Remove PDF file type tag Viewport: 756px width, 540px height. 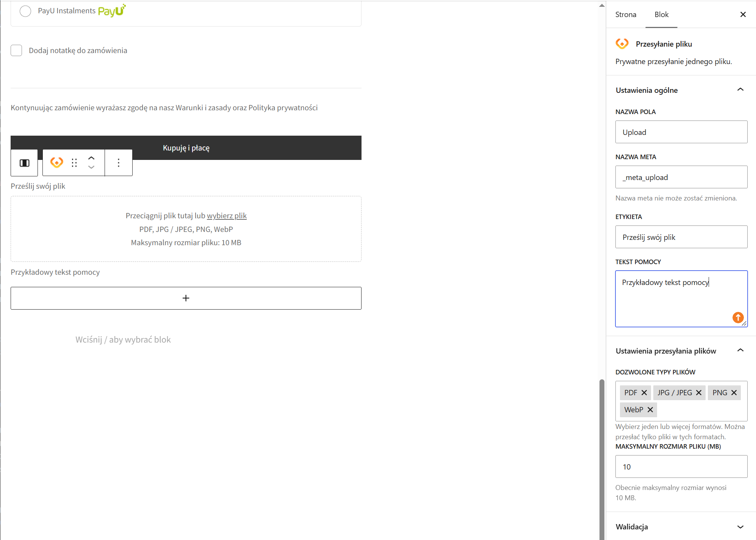pos(644,393)
